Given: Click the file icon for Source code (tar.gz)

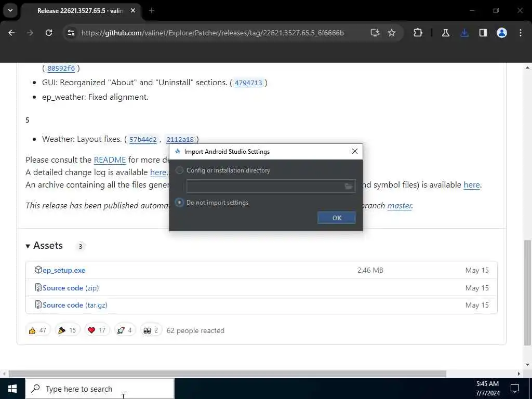Looking at the screenshot, I should [x=38, y=304].
